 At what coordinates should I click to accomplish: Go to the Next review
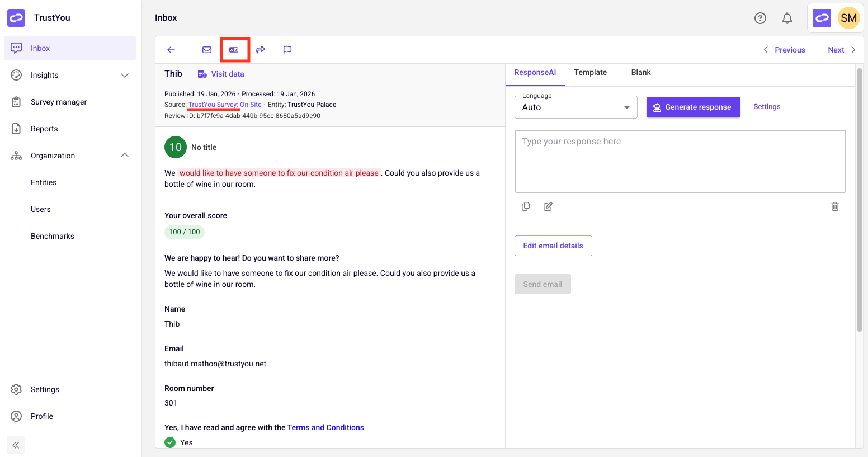[842, 50]
